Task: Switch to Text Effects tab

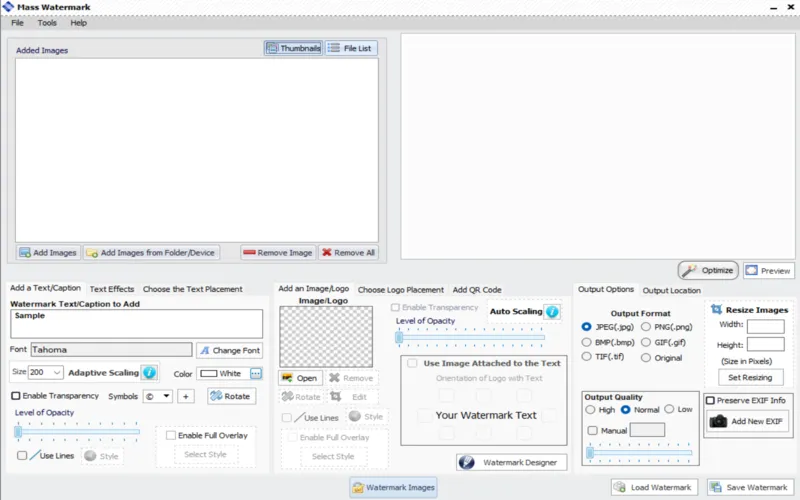Action: (x=112, y=289)
